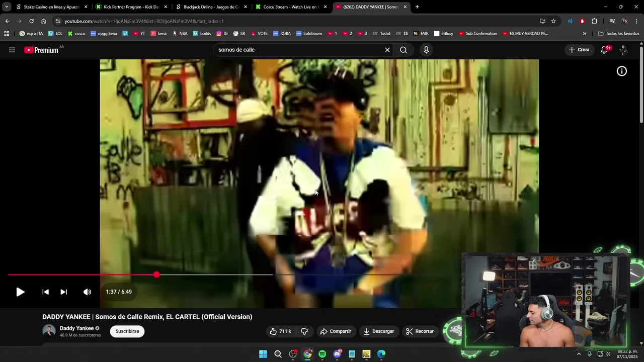644x362 pixels.
Task: Switch to the Stake Casino tab
Action: 51,7
